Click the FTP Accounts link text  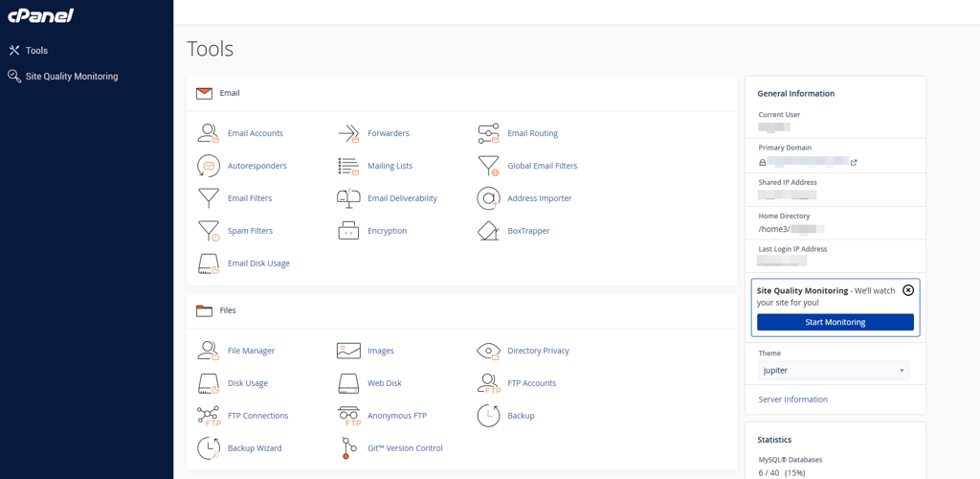pyautogui.click(x=531, y=383)
